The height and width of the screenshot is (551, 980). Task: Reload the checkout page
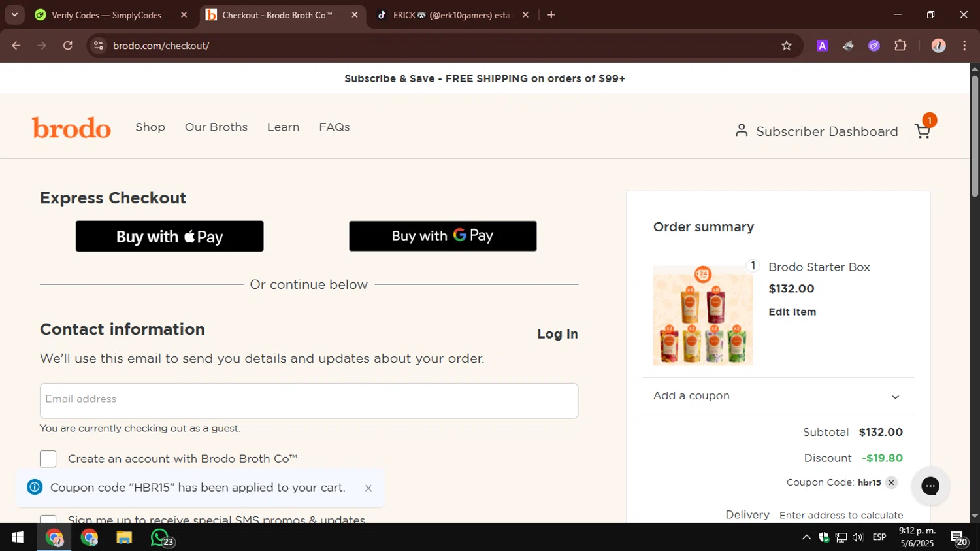point(68,46)
